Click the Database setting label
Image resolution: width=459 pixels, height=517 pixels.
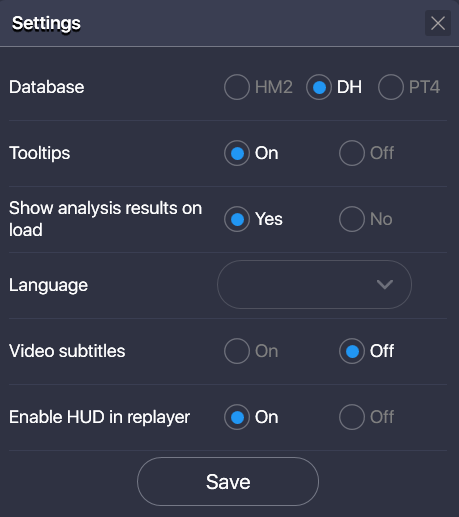pos(47,87)
